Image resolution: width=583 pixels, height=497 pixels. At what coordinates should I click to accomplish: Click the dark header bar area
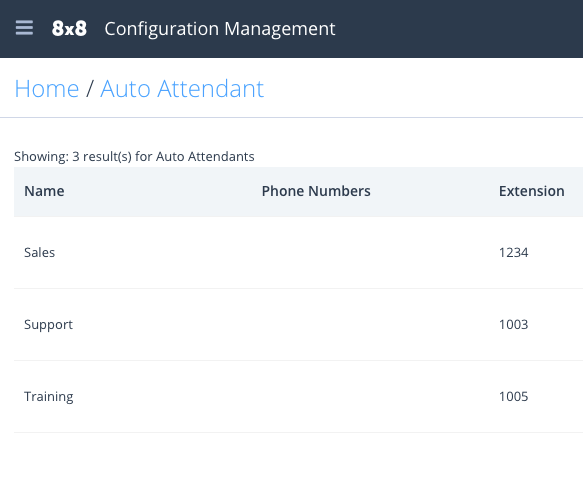pyautogui.click(x=457, y=29)
